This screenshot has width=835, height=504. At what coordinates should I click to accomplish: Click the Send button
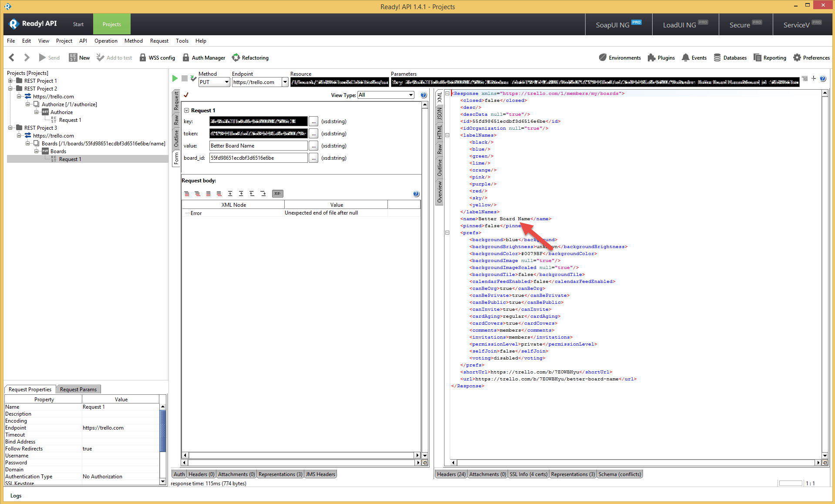point(49,57)
